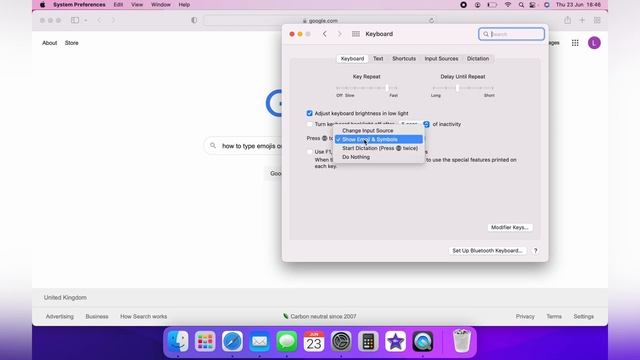Toggle Turn keyboard backlight off checkbox
640x360 pixels.
(309, 124)
